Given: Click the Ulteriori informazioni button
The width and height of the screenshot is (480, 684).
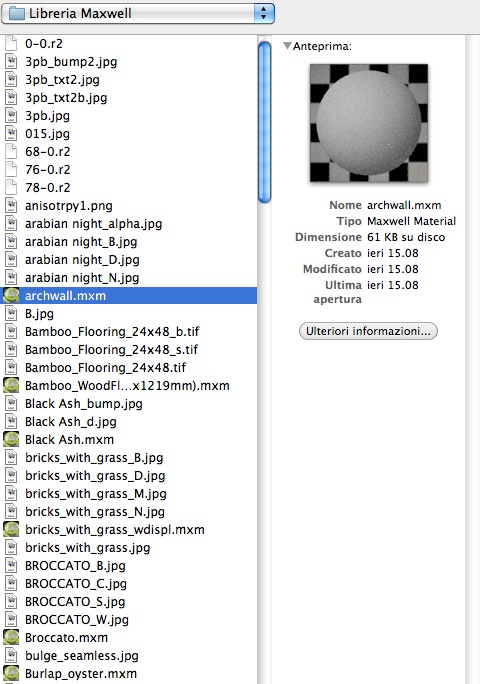Looking at the screenshot, I should point(368,331).
